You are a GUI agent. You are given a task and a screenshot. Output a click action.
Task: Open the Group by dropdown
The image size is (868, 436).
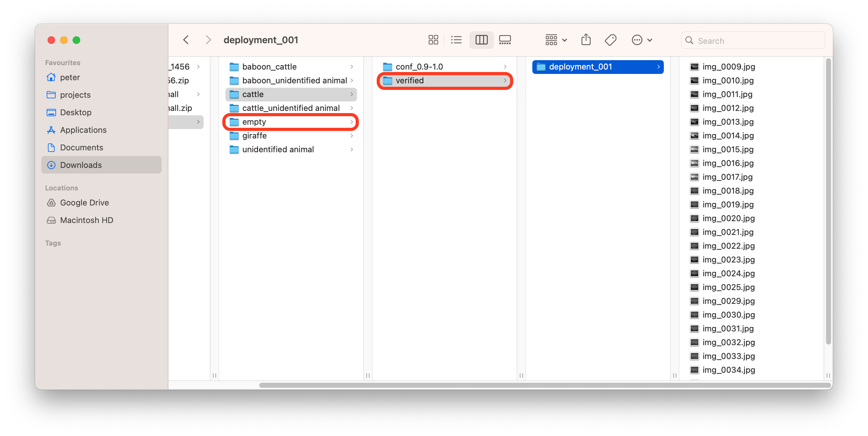[x=556, y=40]
